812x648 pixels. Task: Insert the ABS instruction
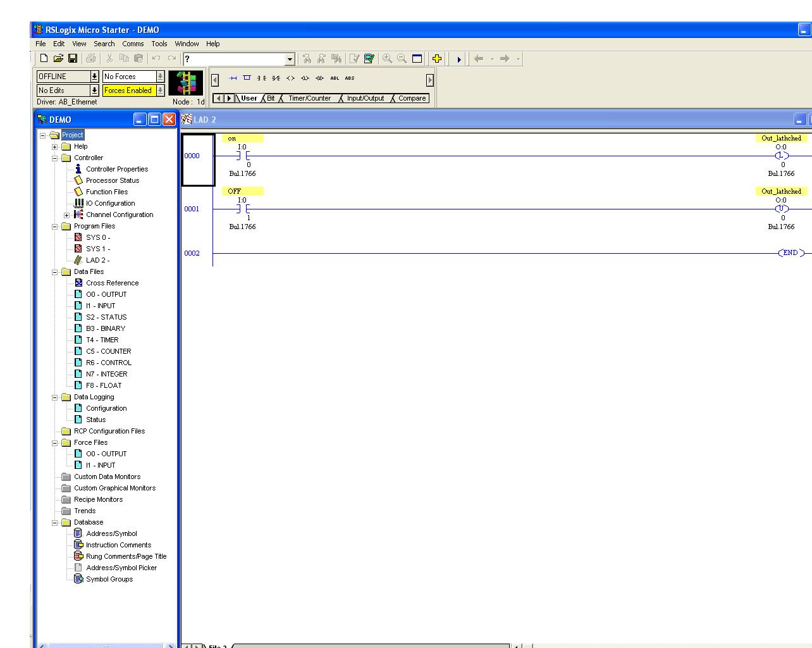pos(350,78)
